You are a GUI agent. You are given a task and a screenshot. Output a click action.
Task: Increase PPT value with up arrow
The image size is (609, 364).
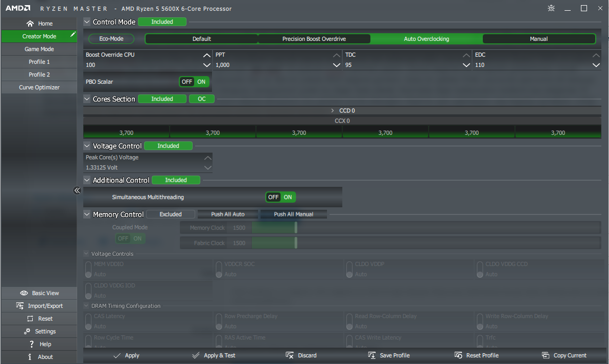click(336, 56)
